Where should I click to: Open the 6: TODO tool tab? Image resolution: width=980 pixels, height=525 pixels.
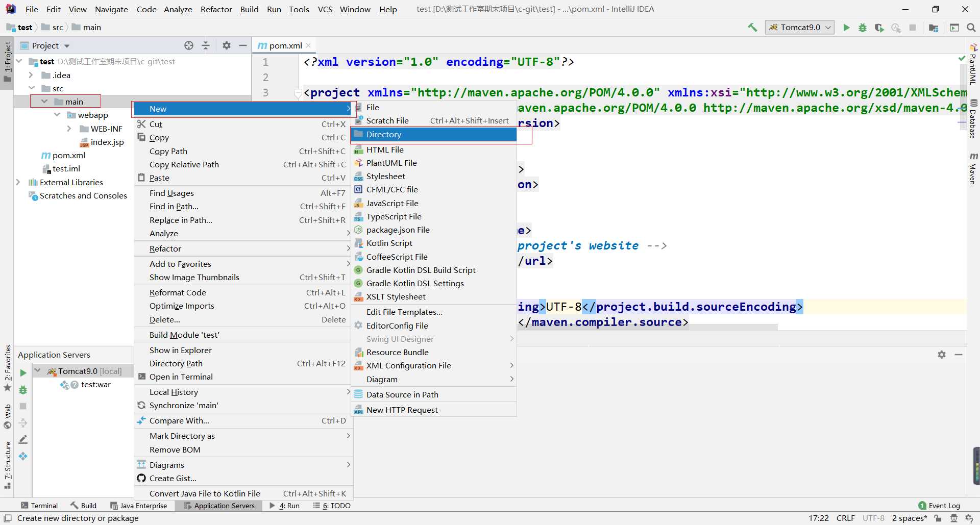click(332, 506)
